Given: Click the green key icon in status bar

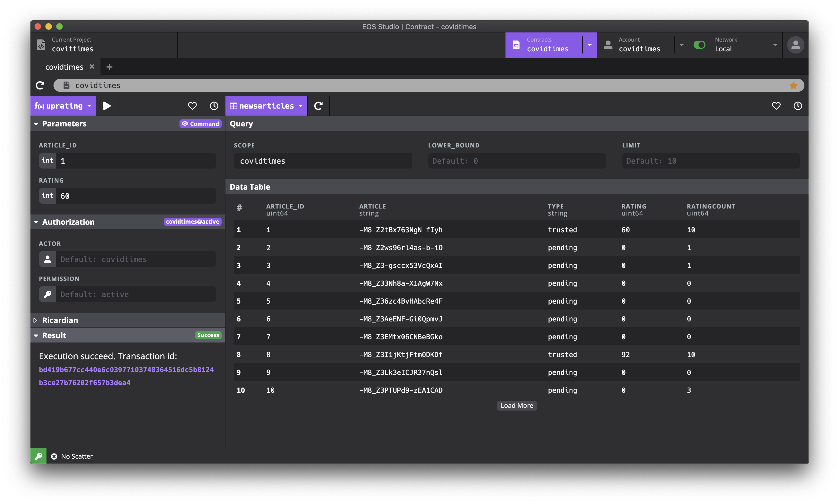Looking at the screenshot, I should coord(38,456).
